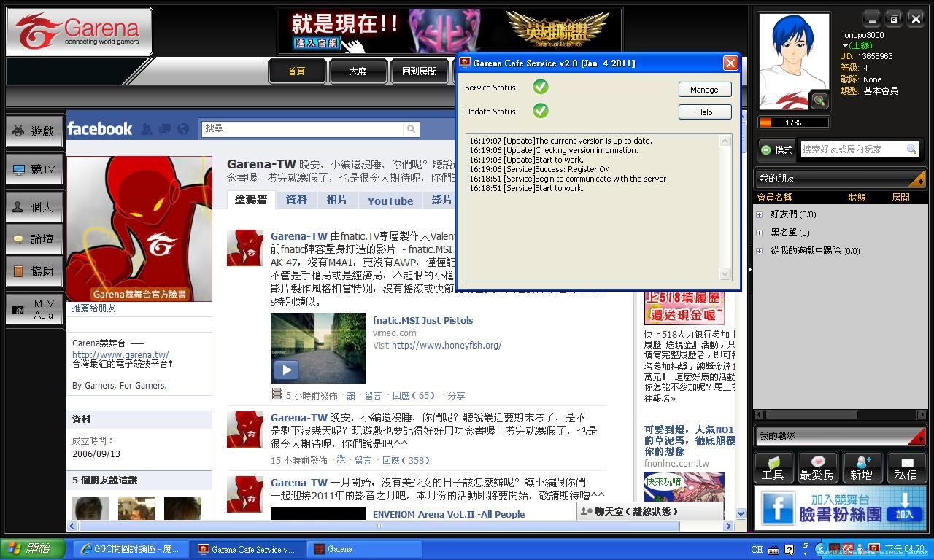Select the 競TV icon in left sidebar
This screenshot has width=934, height=560.
tap(34, 169)
